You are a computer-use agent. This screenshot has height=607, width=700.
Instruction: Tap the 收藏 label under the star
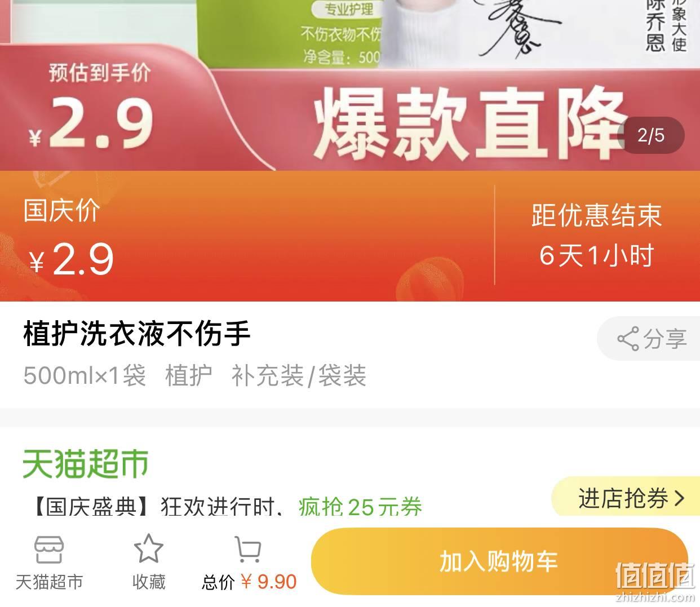point(149,582)
